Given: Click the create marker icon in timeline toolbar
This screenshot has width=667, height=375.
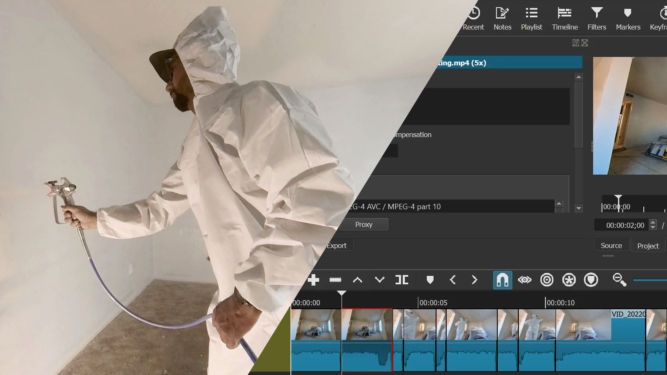Looking at the screenshot, I should click(430, 280).
